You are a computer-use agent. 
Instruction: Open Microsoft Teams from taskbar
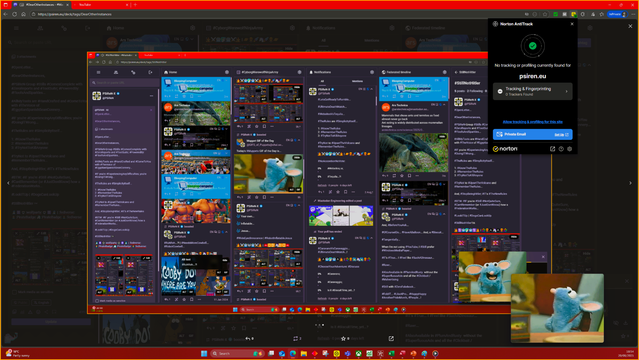click(347, 353)
